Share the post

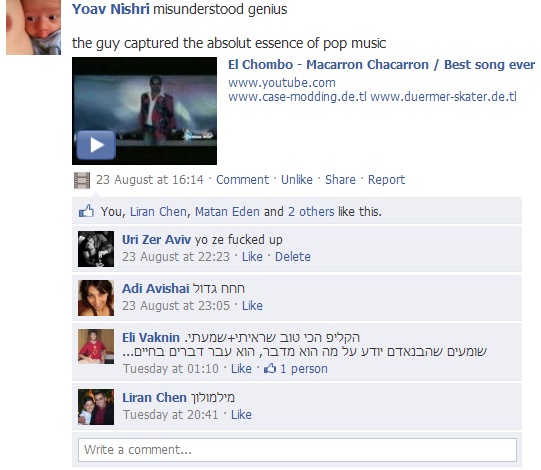tap(340, 180)
